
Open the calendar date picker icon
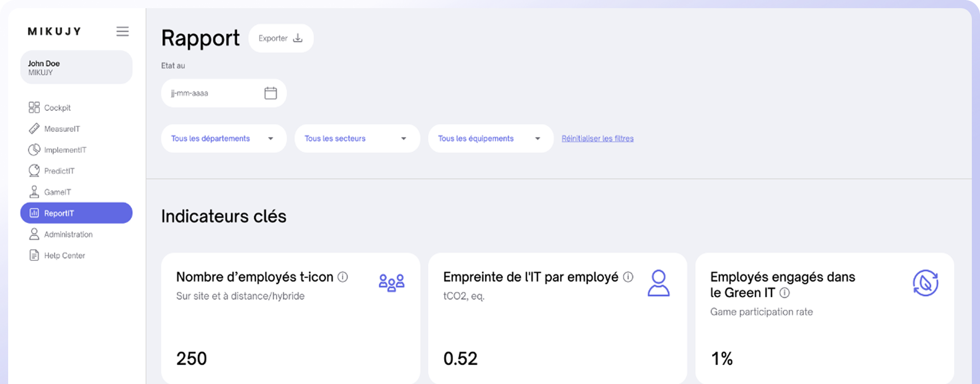coord(271,93)
